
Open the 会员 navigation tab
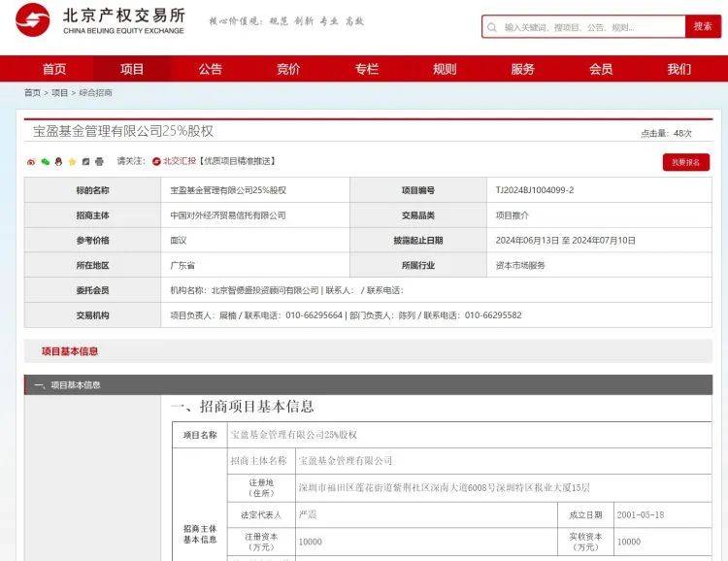tap(601, 69)
